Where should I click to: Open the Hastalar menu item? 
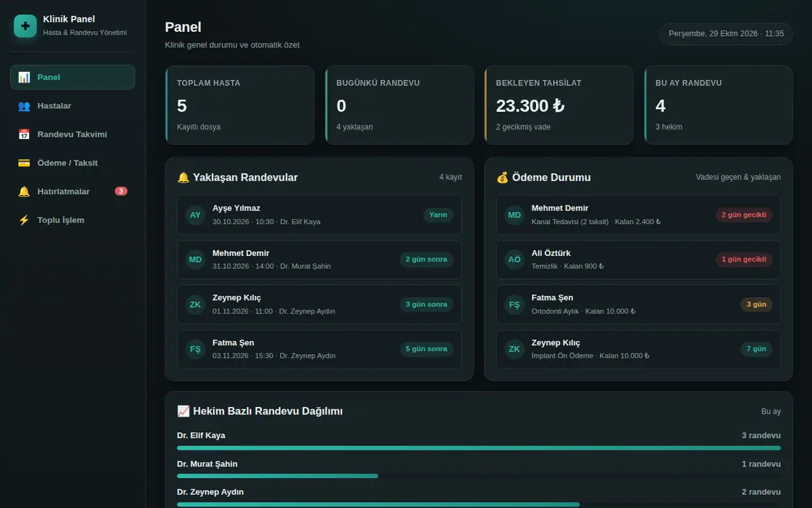pos(72,106)
